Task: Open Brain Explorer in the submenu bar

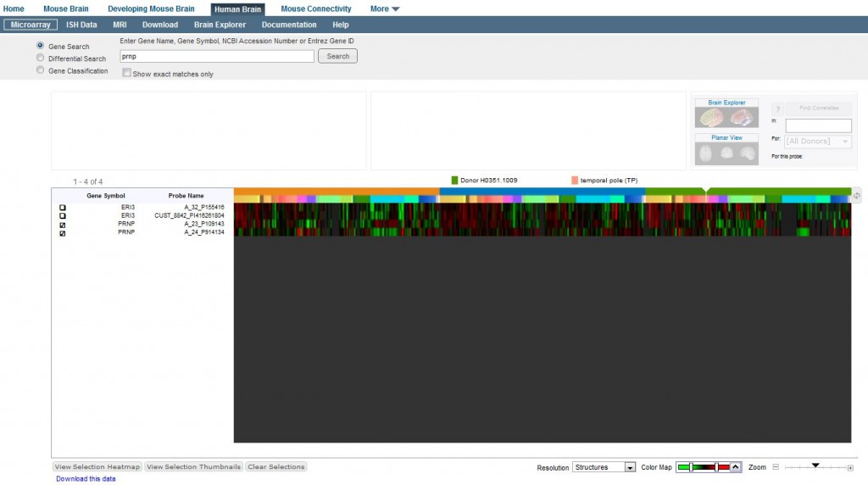Action: point(220,25)
